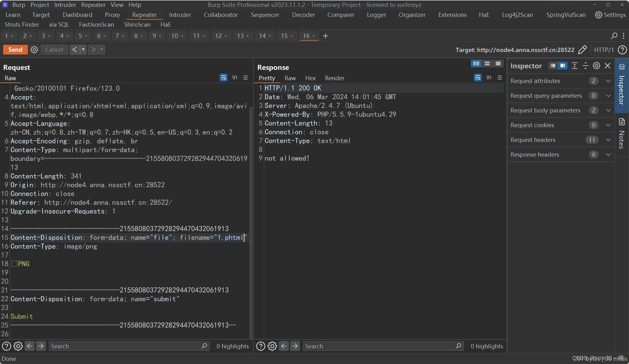The image size is (629, 364).
Task: Switch response view to Hex
Action: [310, 78]
